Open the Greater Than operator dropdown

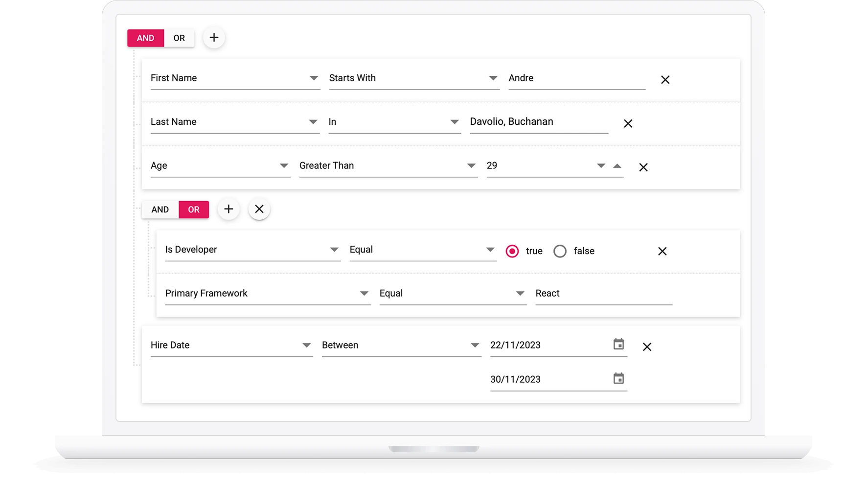click(x=471, y=166)
